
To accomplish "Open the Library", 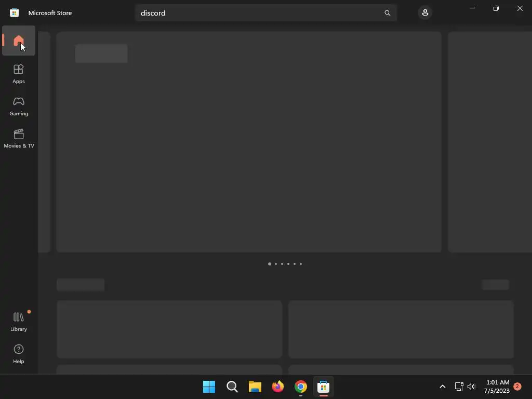I will pos(19,322).
